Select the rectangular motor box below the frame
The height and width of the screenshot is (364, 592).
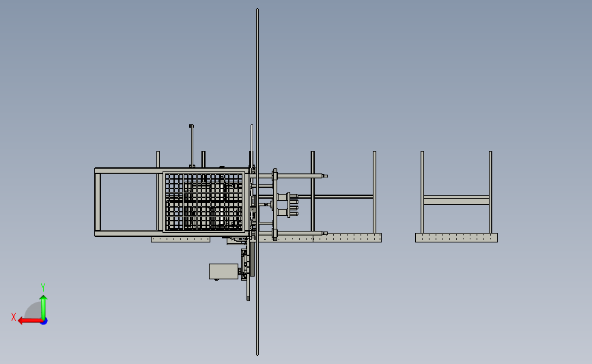tap(223, 272)
